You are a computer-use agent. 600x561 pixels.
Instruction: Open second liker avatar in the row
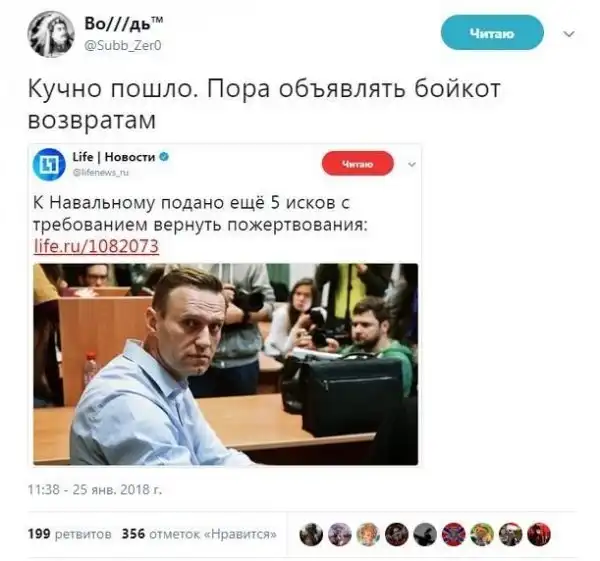pyautogui.click(x=340, y=534)
